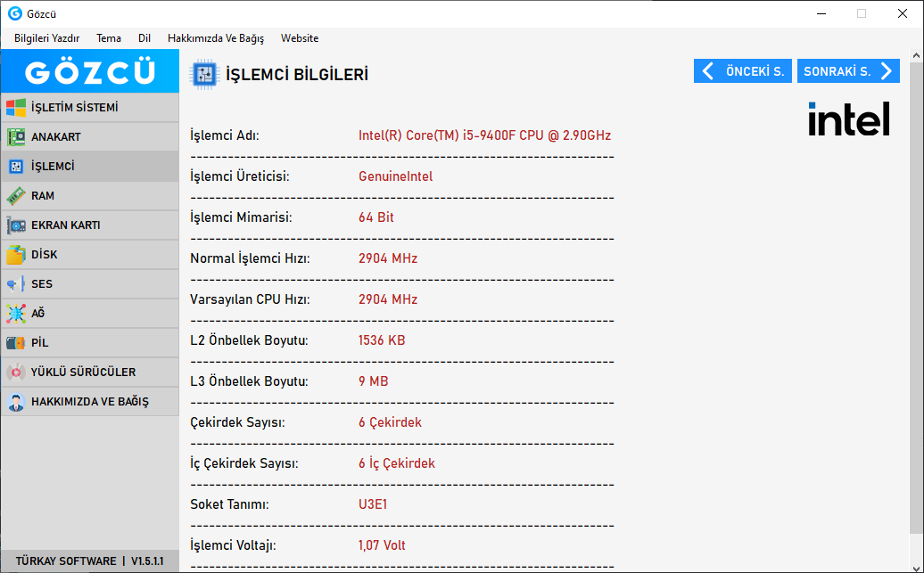Click the U3E1 socket value
The image size is (924, 573).
373,504
